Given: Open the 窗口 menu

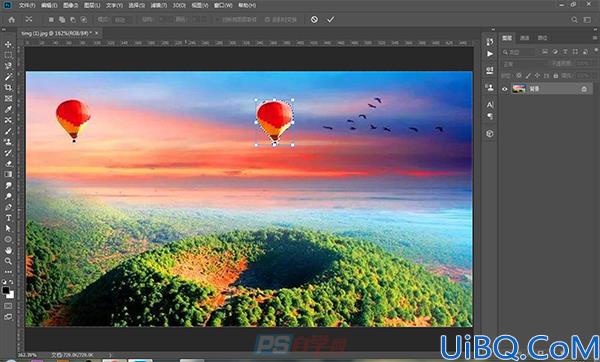Looking at the screenshot, I should pyautogui.click(x=223, y=5).
